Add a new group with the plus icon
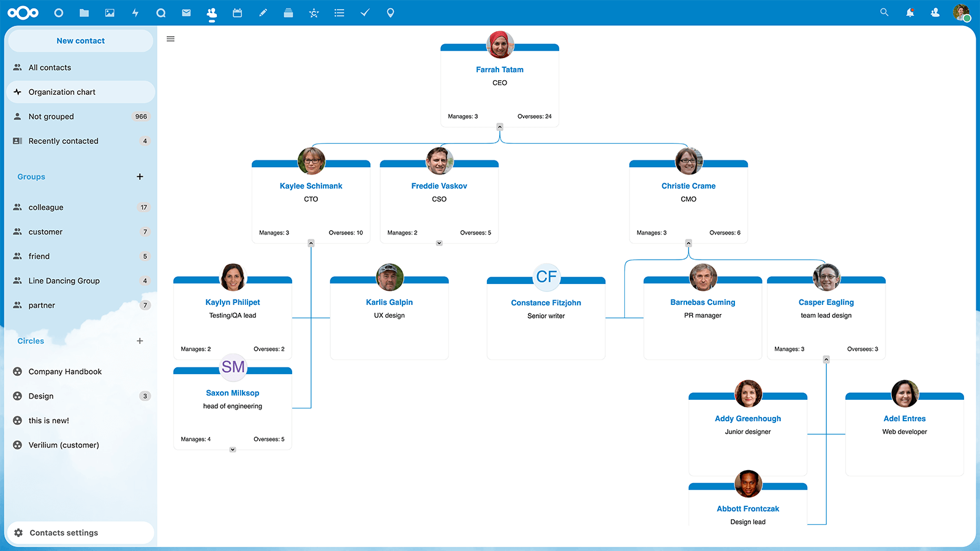The image size is (980, 551). pyautogui.click(x=140, y=176)
